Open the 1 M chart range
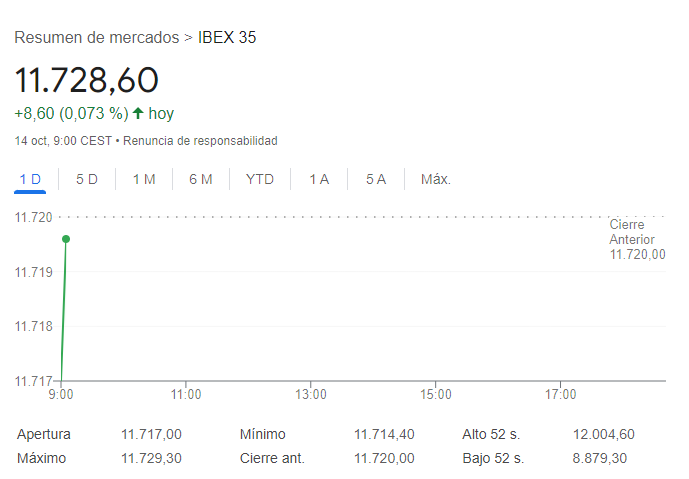This screenshot has height=479, width=689. (144, 179)
